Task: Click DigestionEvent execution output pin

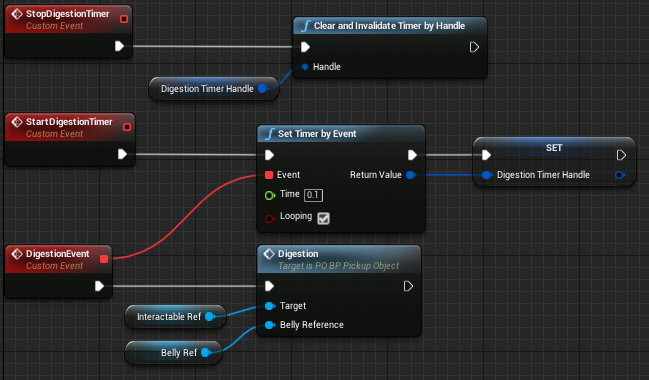Action: point(99,286)
